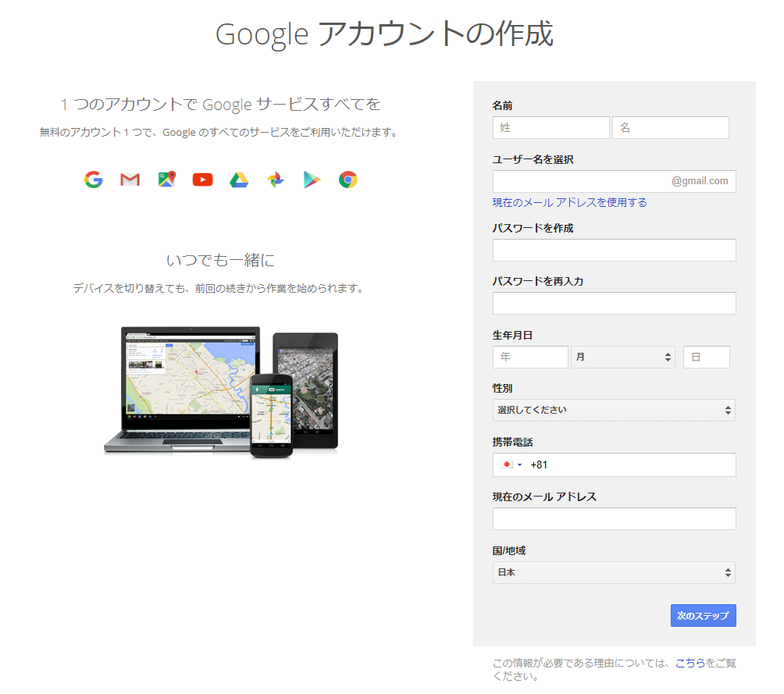Screen dimensions: 784x694
Task: Click the ユーザー名を選択 label
Action: (x=533, y=159)
